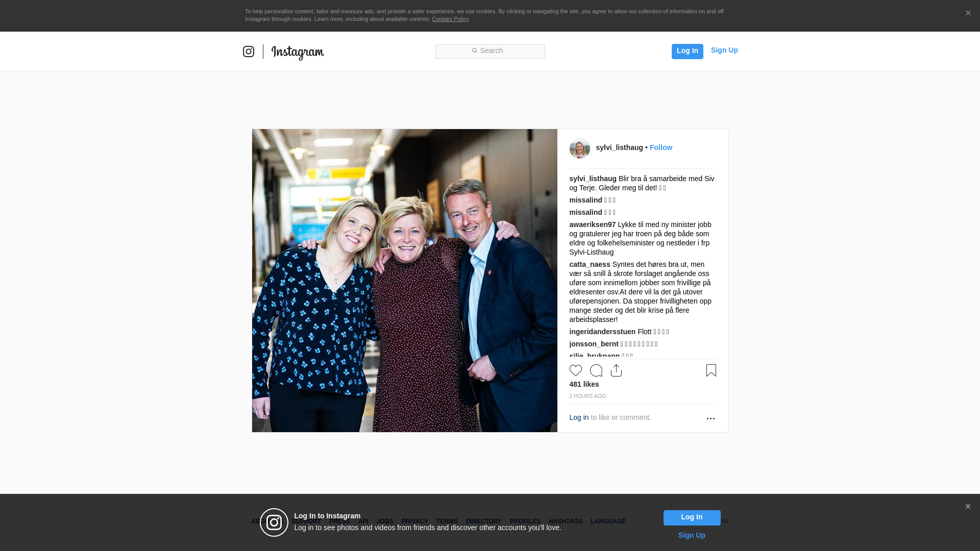This screenshot has width=980, height=551.
Task: Dismiss the cookie notice banner
Action: [x=968, y=13]
